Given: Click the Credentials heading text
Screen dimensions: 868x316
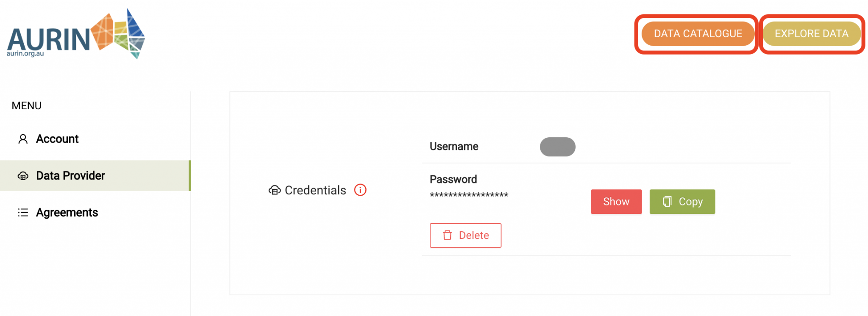Looking at the screenshot, I should pos(315,190).
